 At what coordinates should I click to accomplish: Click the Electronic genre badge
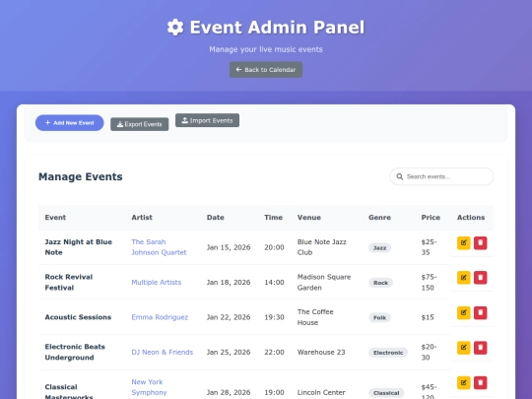point(388,353)
